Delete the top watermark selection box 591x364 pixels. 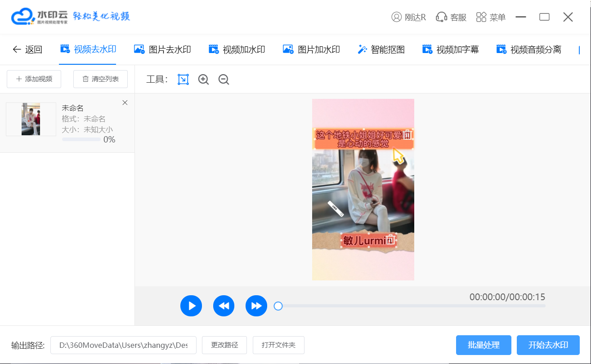(x=407, y=134)
